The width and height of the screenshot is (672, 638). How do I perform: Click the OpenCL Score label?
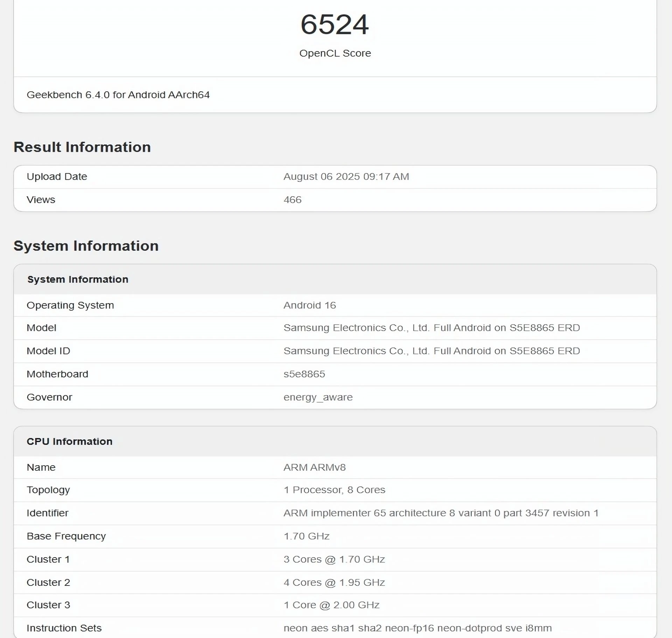[x=335, y=53]
